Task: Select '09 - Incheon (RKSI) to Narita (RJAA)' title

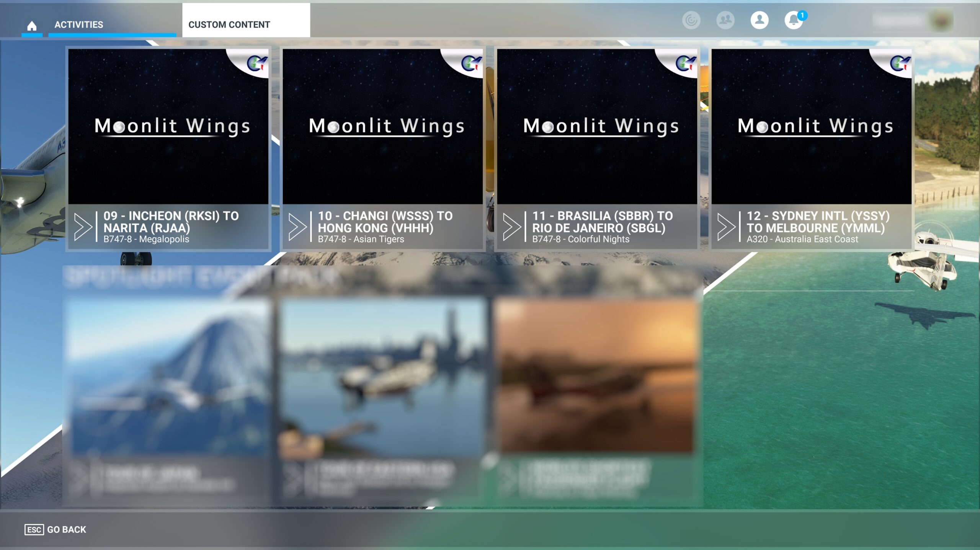Action: (x=171, y=222)
